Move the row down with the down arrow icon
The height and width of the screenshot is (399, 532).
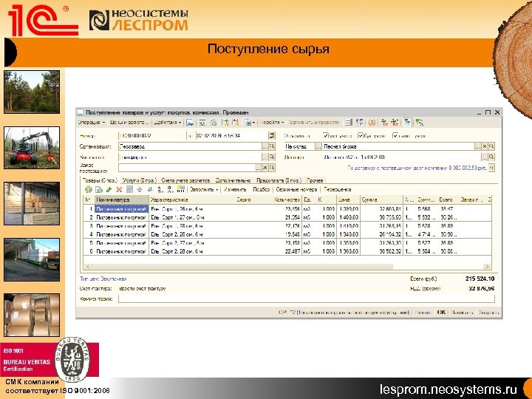[149, 190]
